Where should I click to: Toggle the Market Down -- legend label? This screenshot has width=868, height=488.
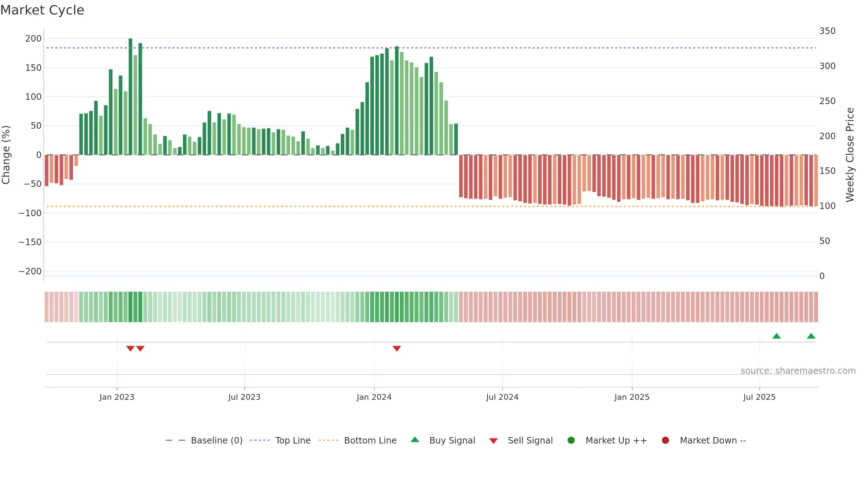[713, 440]
